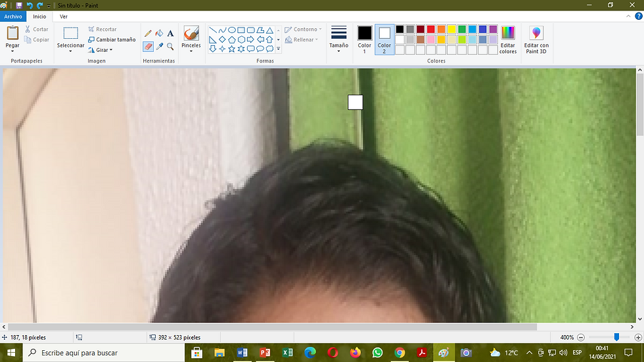The width and height of the screenshot is (644, 362).
Task: Open Paint help question mark
Action: (638, 16)
